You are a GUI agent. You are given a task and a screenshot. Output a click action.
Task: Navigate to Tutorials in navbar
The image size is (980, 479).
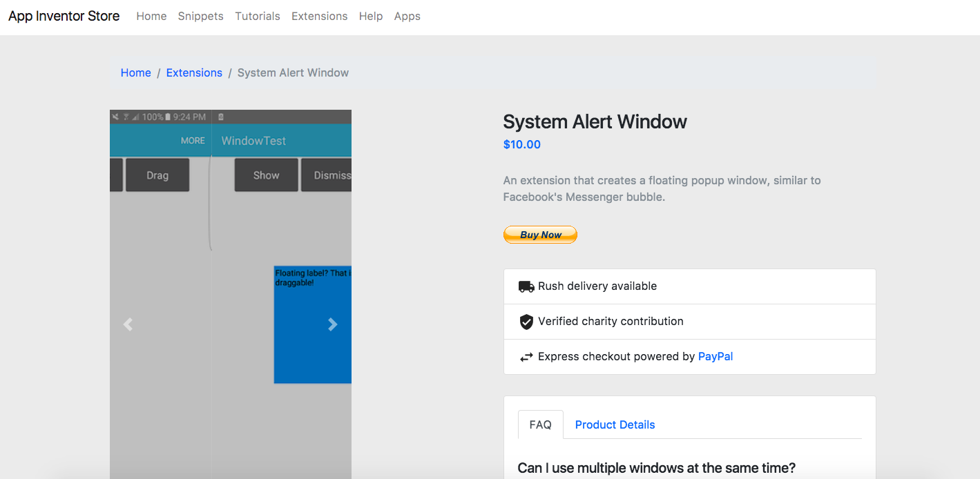coord(258,17)
